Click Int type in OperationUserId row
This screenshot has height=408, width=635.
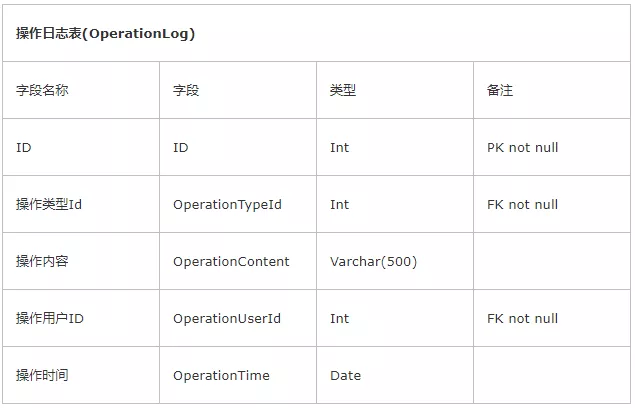(x=339, y=318)
